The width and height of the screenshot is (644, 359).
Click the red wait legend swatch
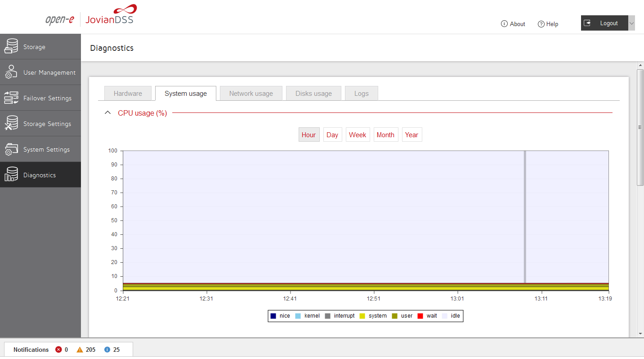(420, 316)
